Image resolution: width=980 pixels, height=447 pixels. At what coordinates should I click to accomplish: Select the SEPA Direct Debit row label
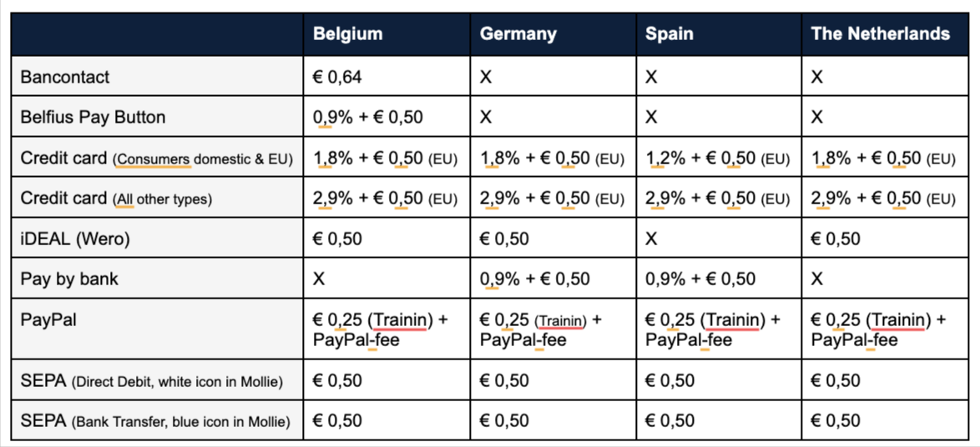[x=151, y=381]
